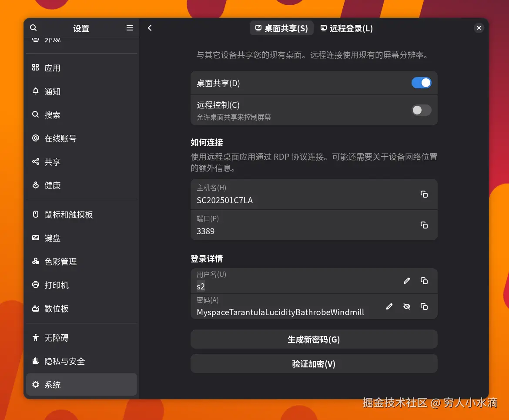The image size is (509, 420).
Task: Click the 在线账号 at-sign icon
Action: click(35, 138)
